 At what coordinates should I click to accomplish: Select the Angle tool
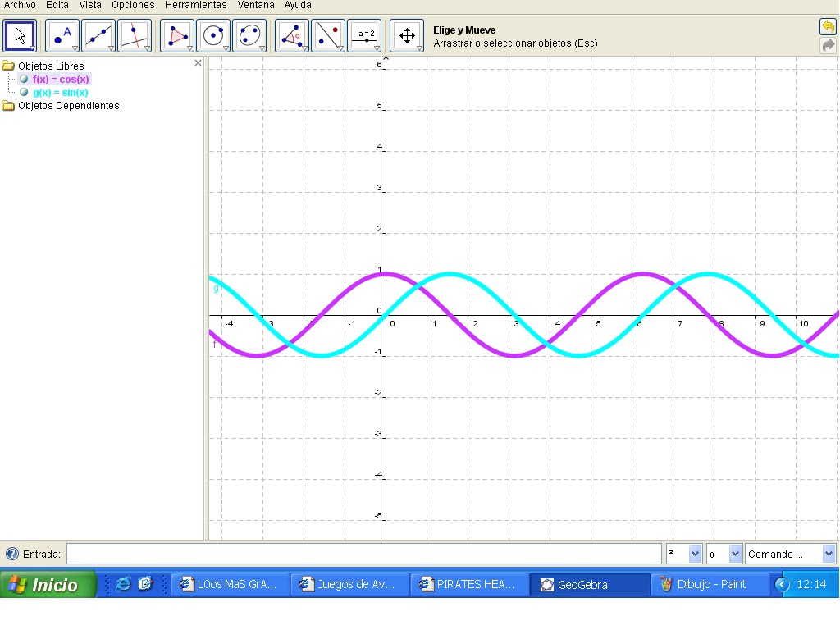click(291, 36)
